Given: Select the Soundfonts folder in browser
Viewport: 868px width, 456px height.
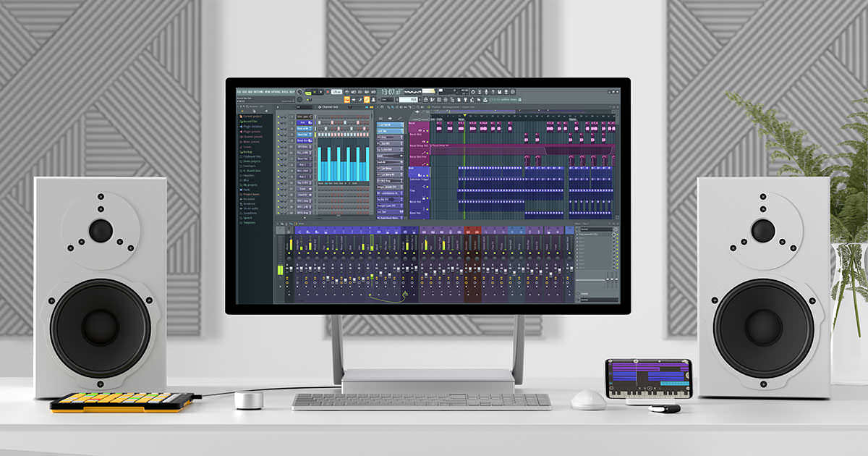Looking at the screenshot, I should 250,213.
